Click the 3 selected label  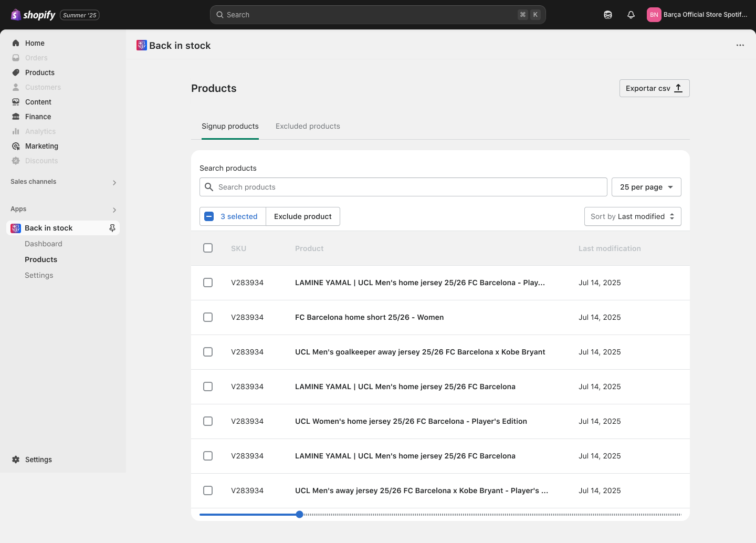click(x=239, y=216)
